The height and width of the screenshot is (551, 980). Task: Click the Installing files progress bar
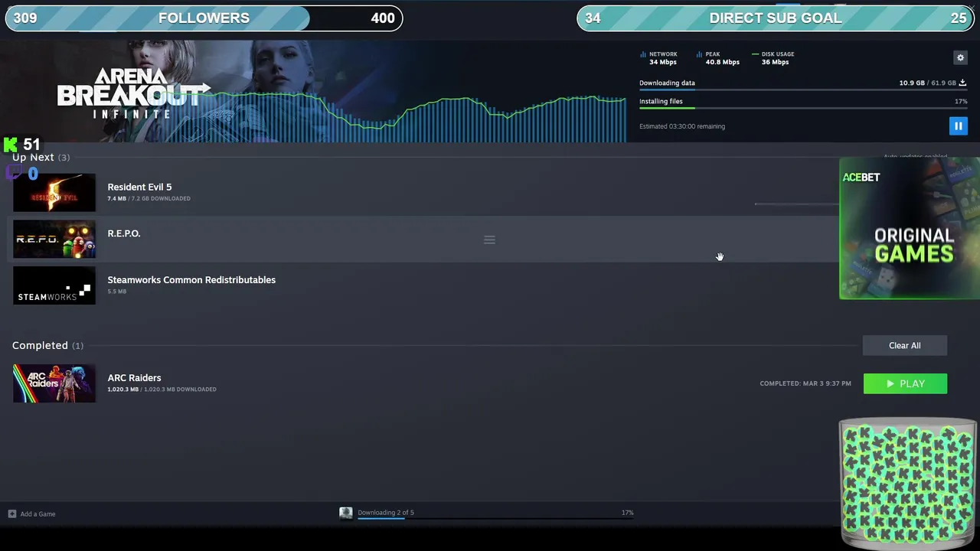(803, 109)
